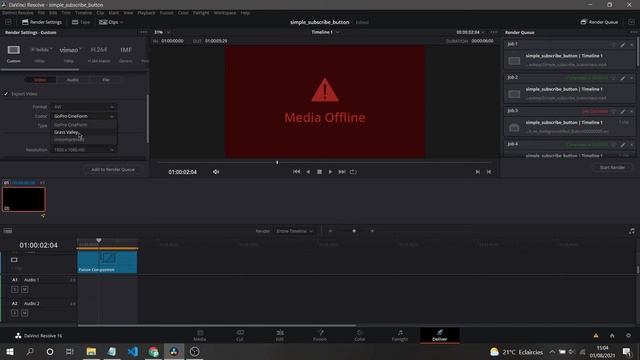Viewport: 640px width, 360px height.
Task: Open viewer timecode display dropdown
Action: 470,32
